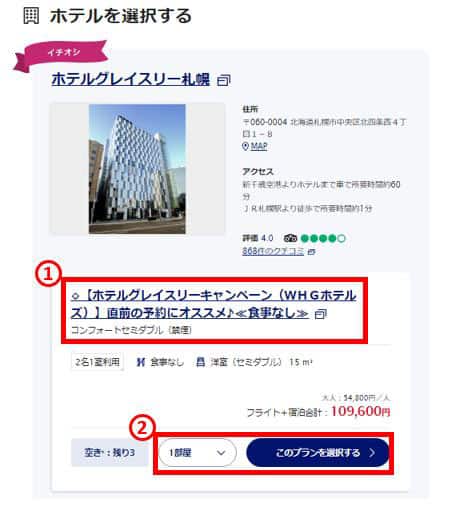This screenshot has height=518, width=466.
Task: Click the green rating circles
Action: [323, 238]
